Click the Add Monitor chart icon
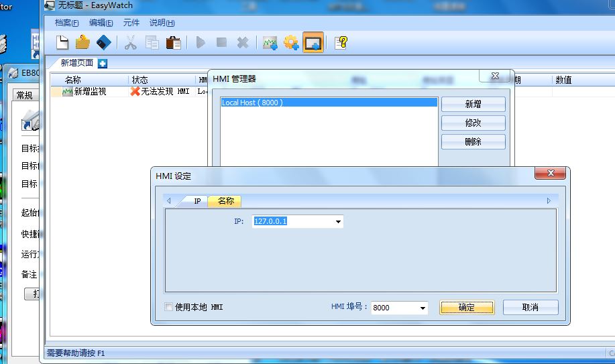 click(270, 43)
